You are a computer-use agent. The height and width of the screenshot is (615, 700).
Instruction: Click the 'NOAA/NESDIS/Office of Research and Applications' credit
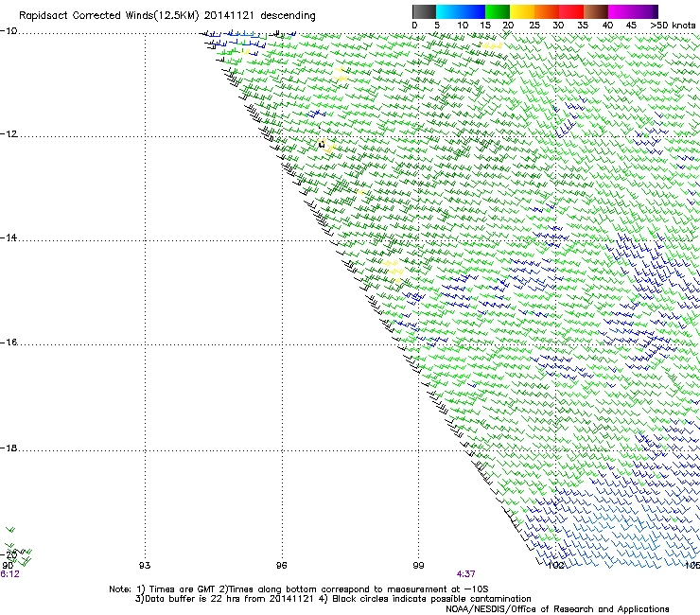coord(557,609)
